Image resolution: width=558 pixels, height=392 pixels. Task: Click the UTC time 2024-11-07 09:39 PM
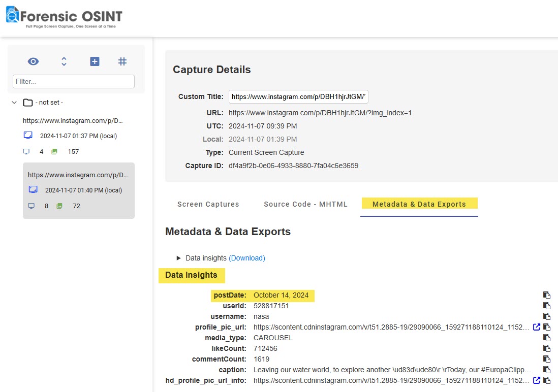point(263,126)
